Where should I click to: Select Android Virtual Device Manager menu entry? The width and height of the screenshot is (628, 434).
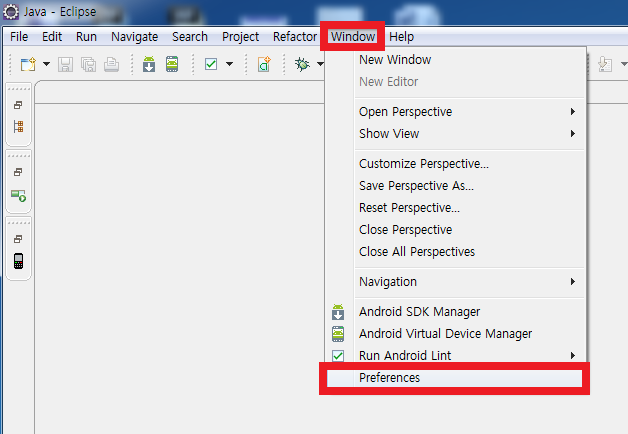[455, 334]
